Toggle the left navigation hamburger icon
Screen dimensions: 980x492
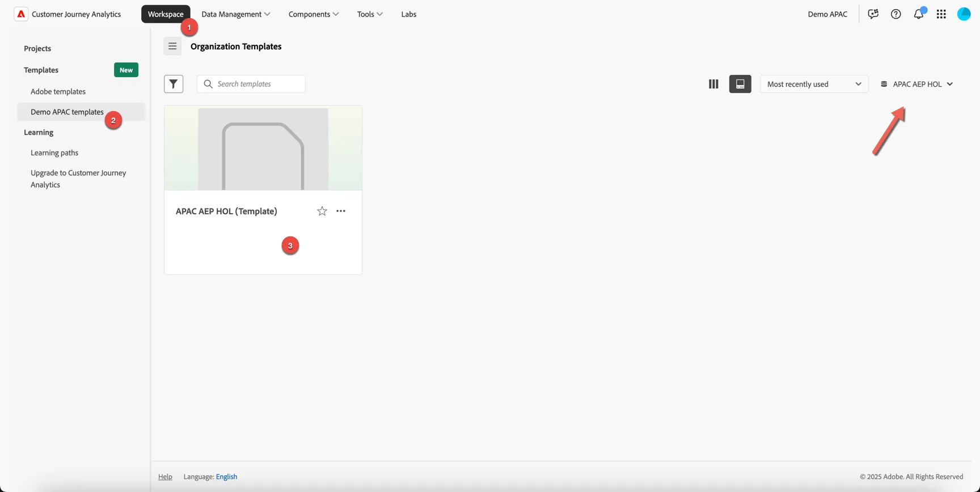[x=172, y=46]
